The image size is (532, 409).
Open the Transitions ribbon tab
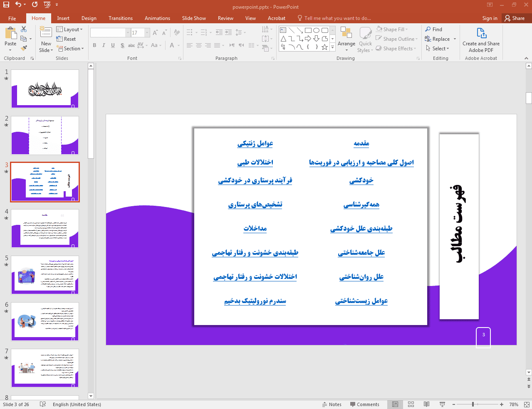120,18
